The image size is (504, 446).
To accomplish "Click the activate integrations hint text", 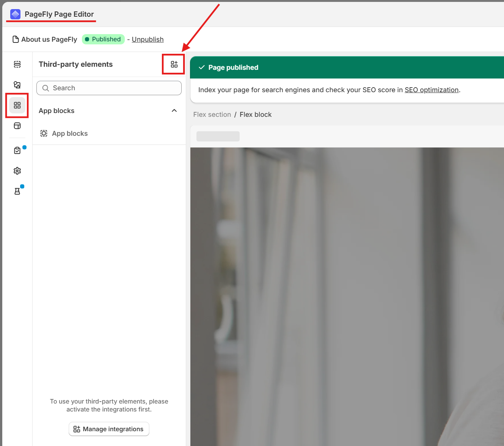I will 109,405.
